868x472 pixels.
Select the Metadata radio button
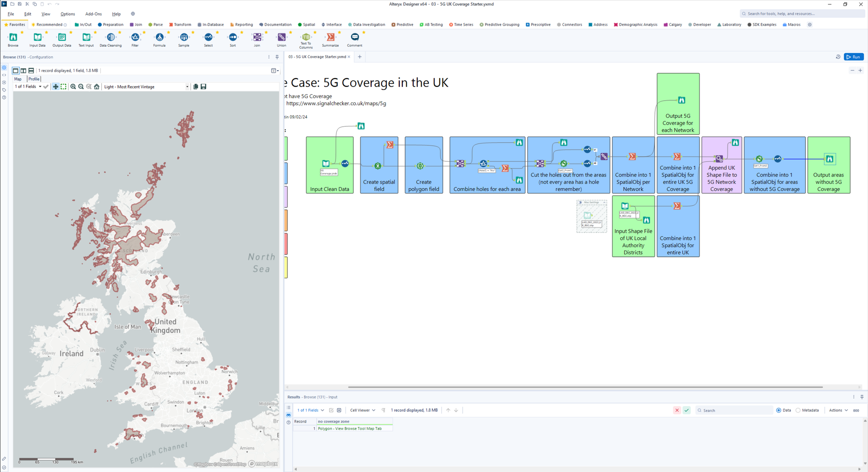[798, 410]
